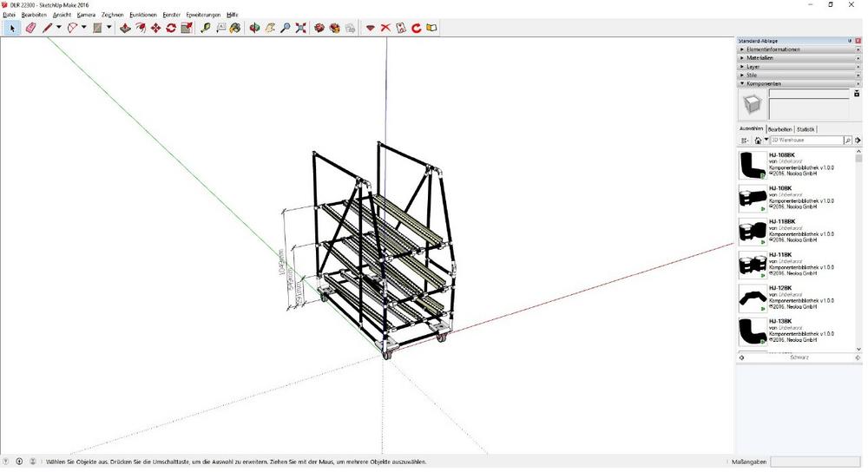The image size is (868, 472).
Task: Switch to the Statistik tab
Action: 806,128
